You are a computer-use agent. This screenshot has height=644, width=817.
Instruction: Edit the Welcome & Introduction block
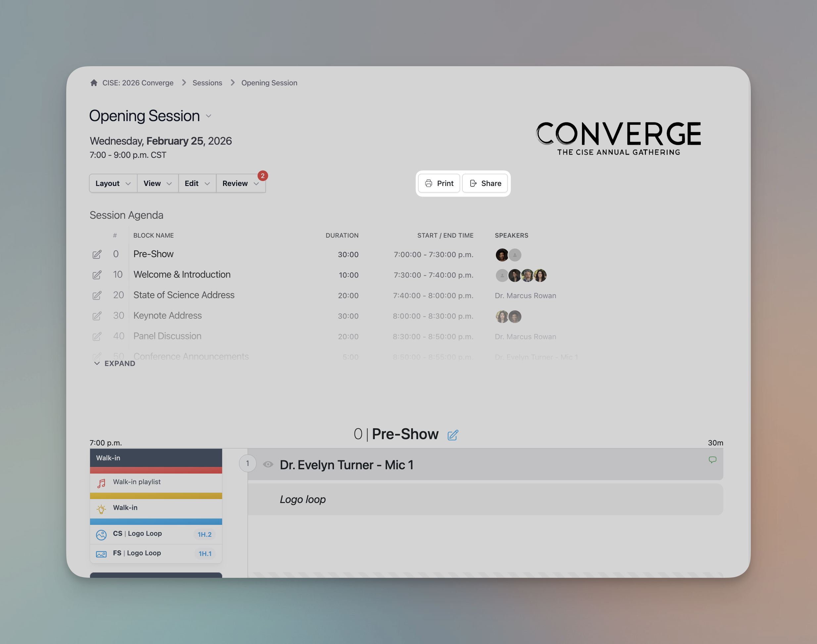[97, 275]
